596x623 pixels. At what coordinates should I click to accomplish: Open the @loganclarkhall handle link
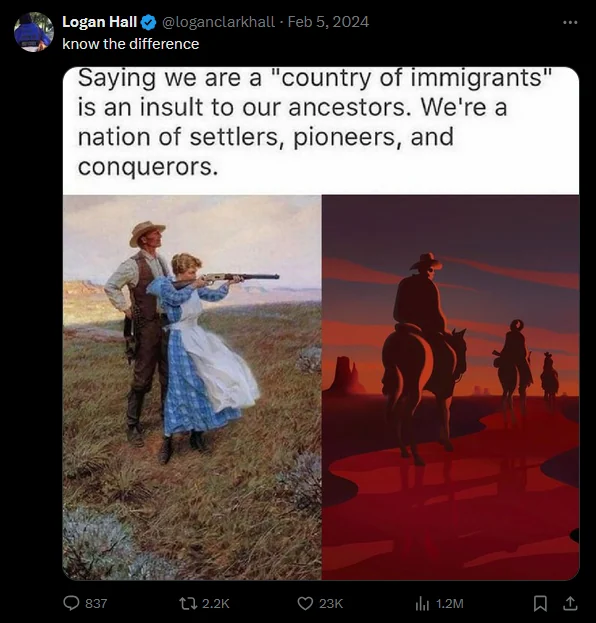(218, 22)
